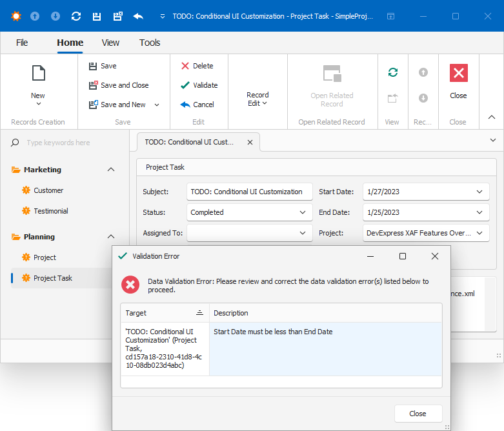
Task: Click the save and close icon in title bar
Action: tap(117, 16)
